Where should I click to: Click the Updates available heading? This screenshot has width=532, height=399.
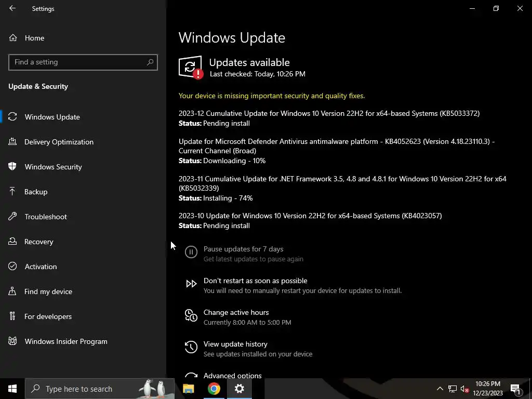coord(249,62)
